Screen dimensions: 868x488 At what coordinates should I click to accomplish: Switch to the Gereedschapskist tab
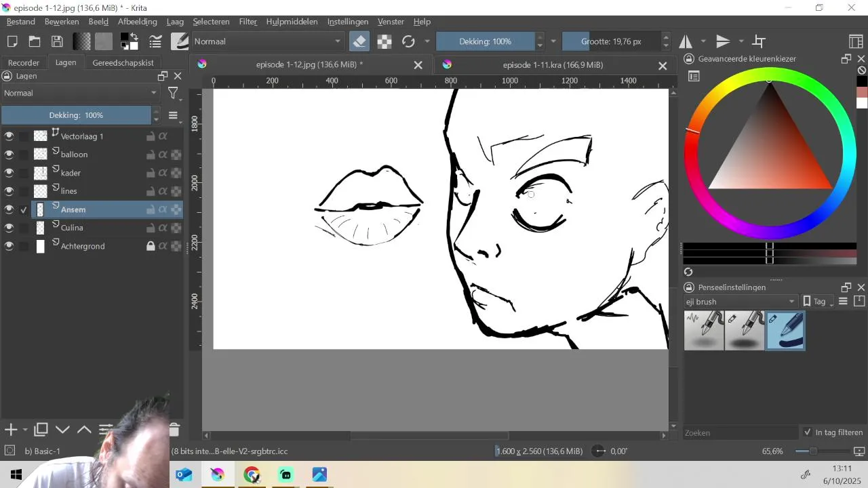point(123,62)
